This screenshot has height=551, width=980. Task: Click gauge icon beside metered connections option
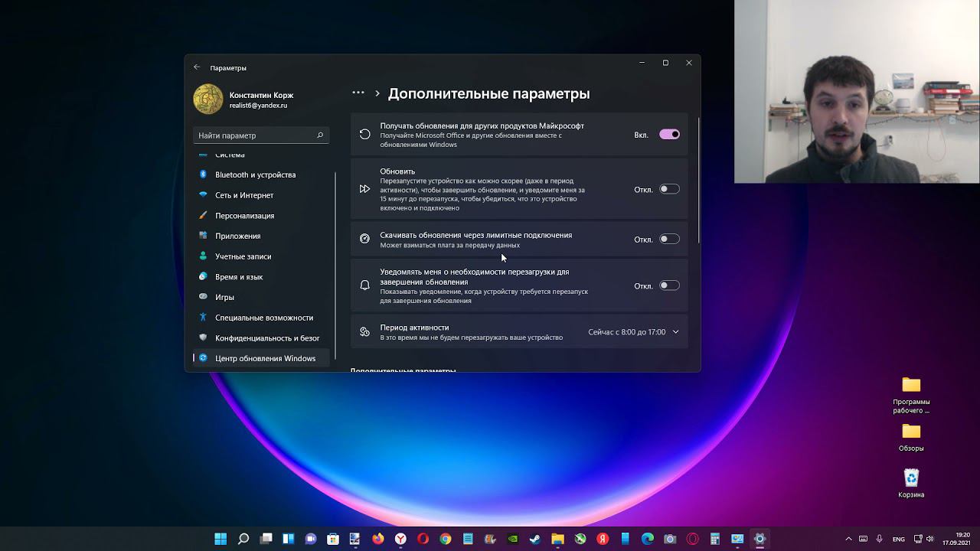[x=365, y=239]
